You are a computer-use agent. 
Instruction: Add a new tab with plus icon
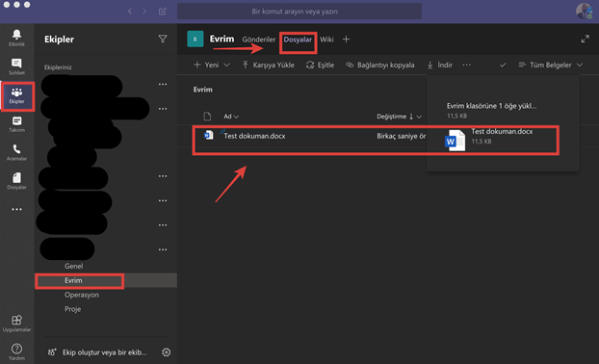point(346,39)
